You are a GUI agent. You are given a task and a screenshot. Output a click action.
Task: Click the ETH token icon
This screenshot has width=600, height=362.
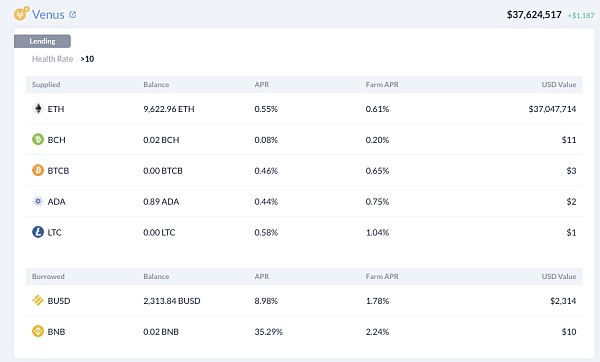click(x=38, y=109)
